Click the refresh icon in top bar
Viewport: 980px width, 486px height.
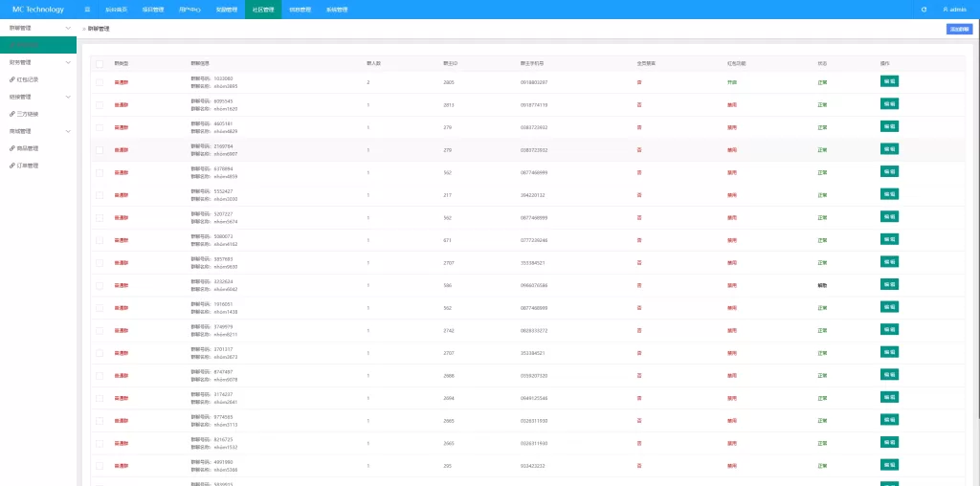[924, 10]
